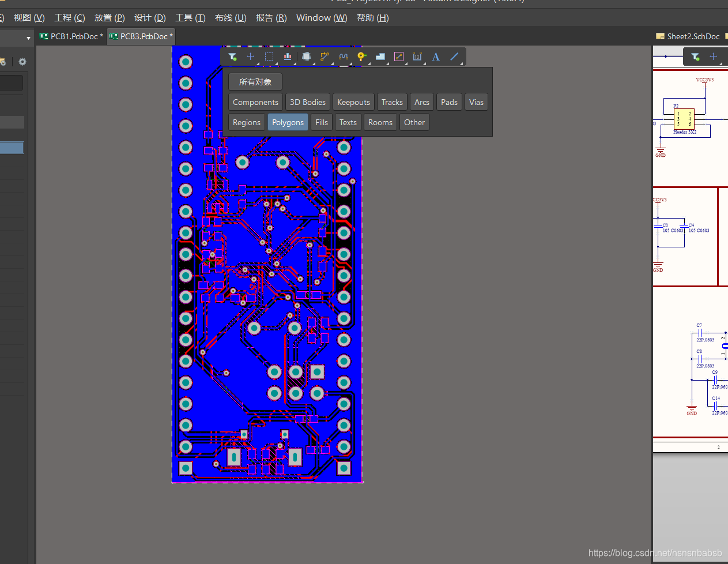This screenshot has width=728, height=564.
Task: Toggle the Rooms filter
Action: pyautogui.click(x=380, y=122)
